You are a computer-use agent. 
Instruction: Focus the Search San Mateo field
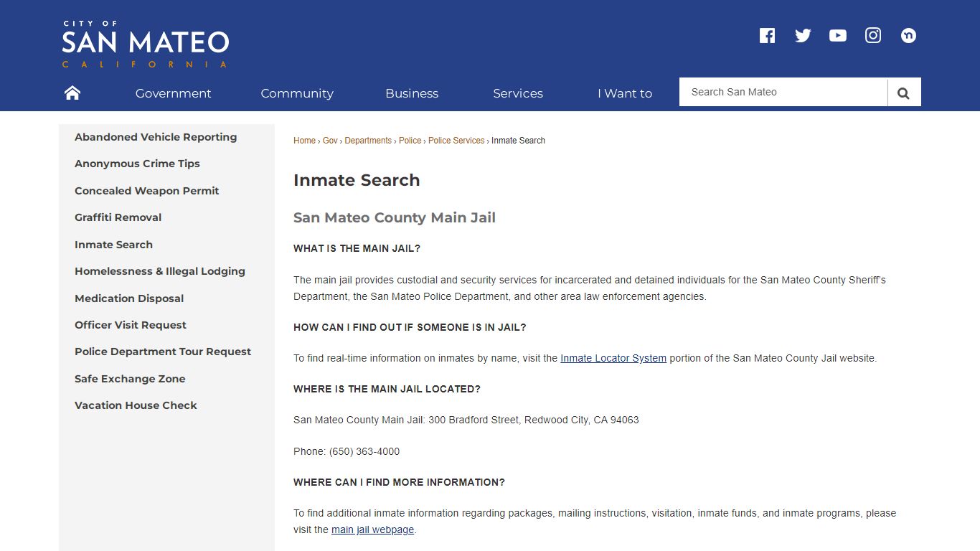[783, 92]
